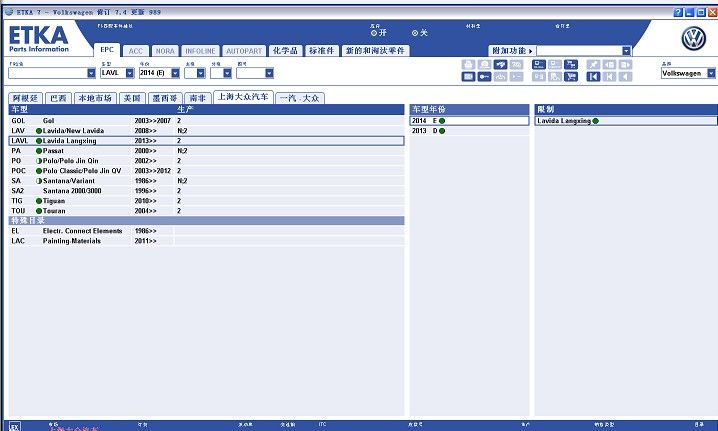The width and height of the screenshot is (718, 431).
Task: Click the greyed people group icon
Action: coord(500,76)
